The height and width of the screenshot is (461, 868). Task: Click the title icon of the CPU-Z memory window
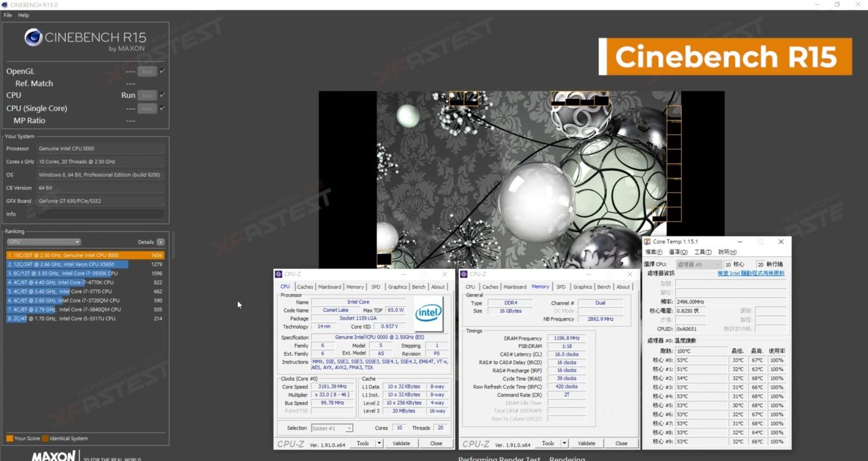pos(464,274)
